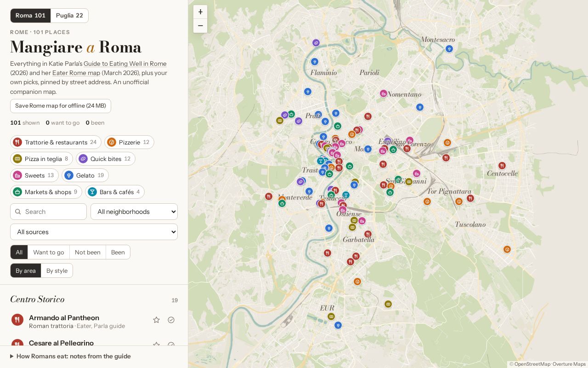Select the Want to go filter

(49, 252)
